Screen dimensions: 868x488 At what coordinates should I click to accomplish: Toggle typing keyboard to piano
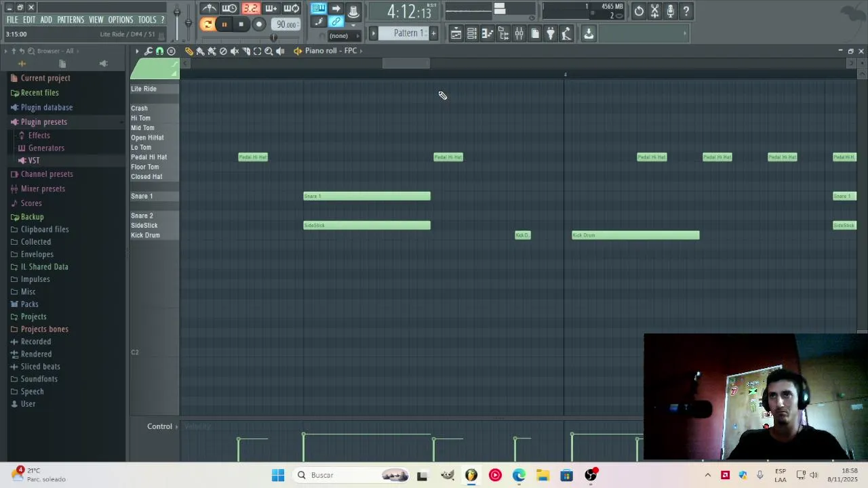(x=318, y=9)
